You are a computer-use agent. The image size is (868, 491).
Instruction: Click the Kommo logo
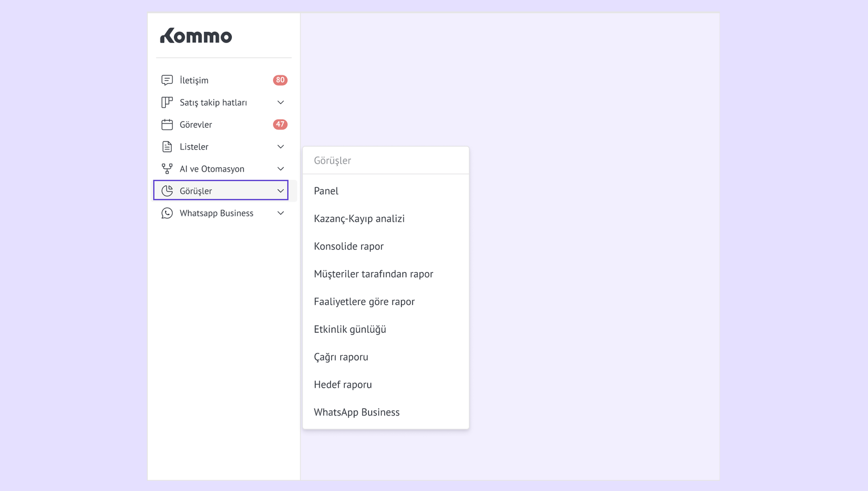[x=196, y=36]
